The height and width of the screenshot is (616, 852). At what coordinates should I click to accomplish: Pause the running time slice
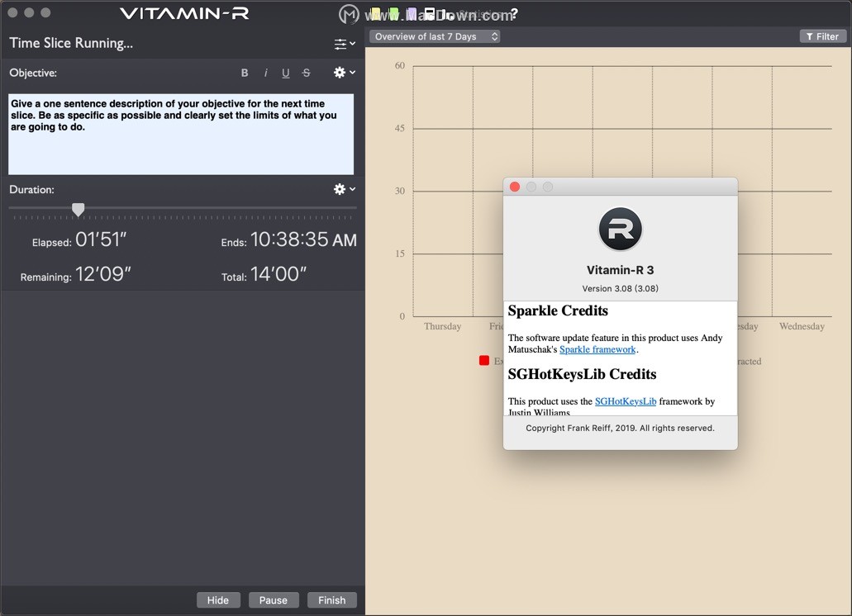tap(274, 599)
